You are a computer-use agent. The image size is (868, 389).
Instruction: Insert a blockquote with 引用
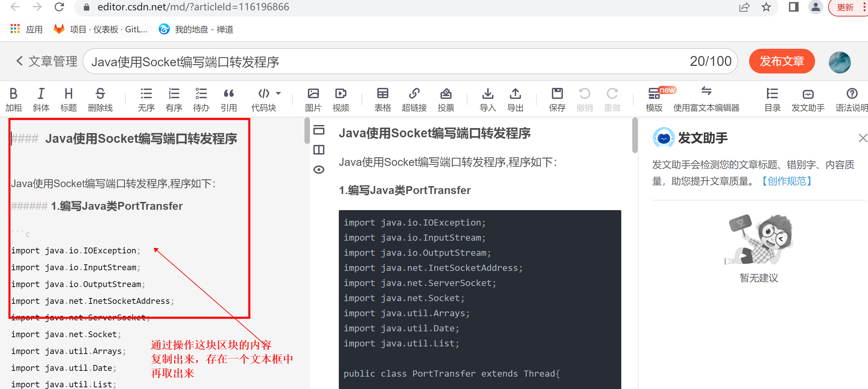[229, 100]
